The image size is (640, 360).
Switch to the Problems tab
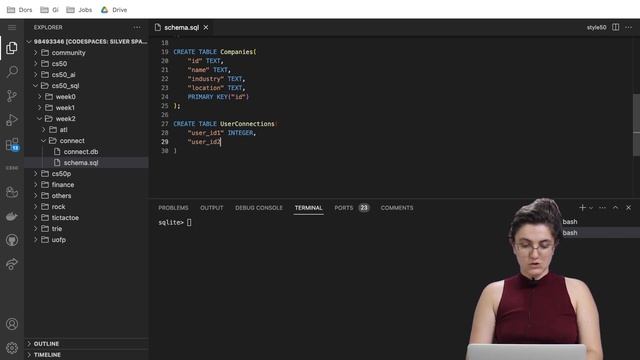pos(173,208)
